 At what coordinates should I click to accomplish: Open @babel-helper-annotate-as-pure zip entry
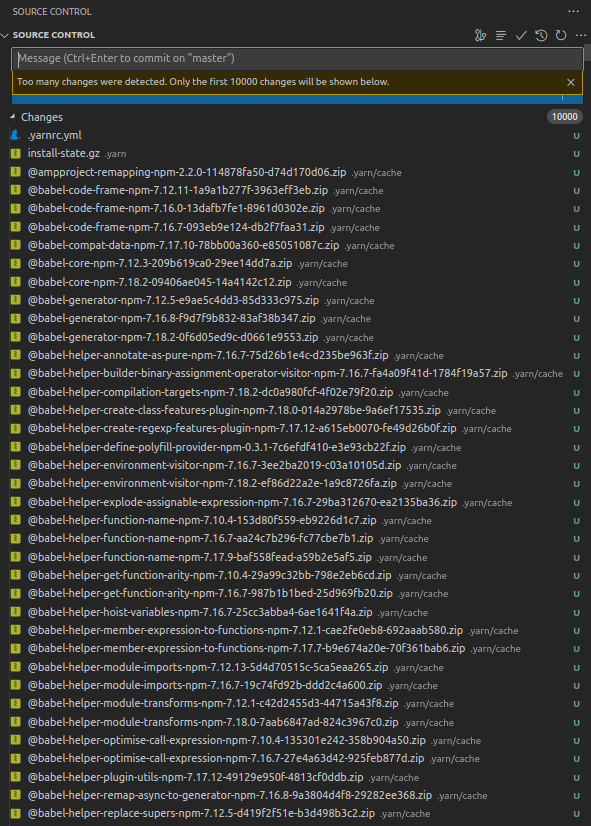[x=208, y=356]
